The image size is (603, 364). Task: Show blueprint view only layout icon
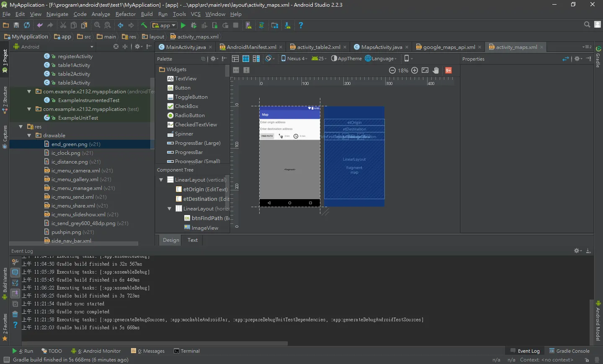pyautogui.click(x=246, y=59)
